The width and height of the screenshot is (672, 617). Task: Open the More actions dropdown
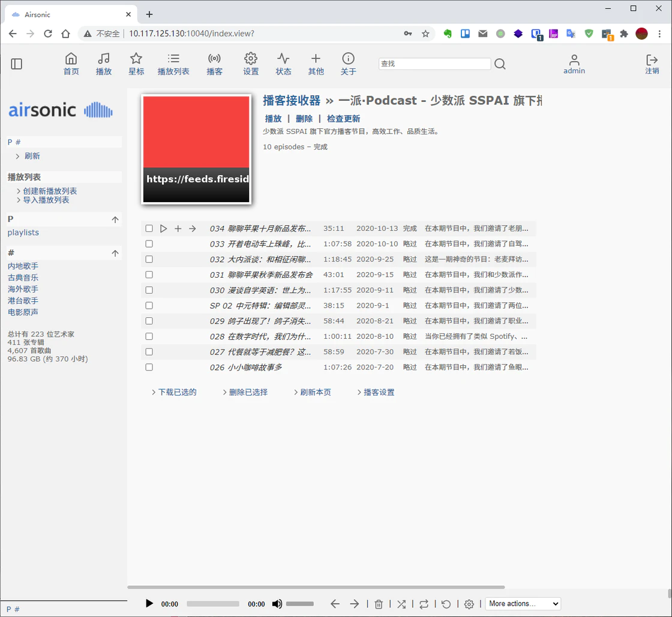coord(523,604)
